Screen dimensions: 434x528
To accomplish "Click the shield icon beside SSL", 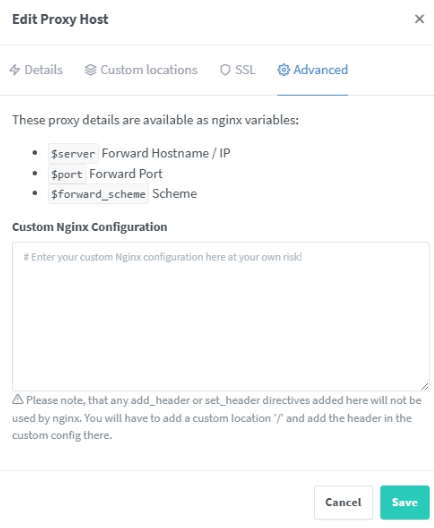I will (225, 70).
